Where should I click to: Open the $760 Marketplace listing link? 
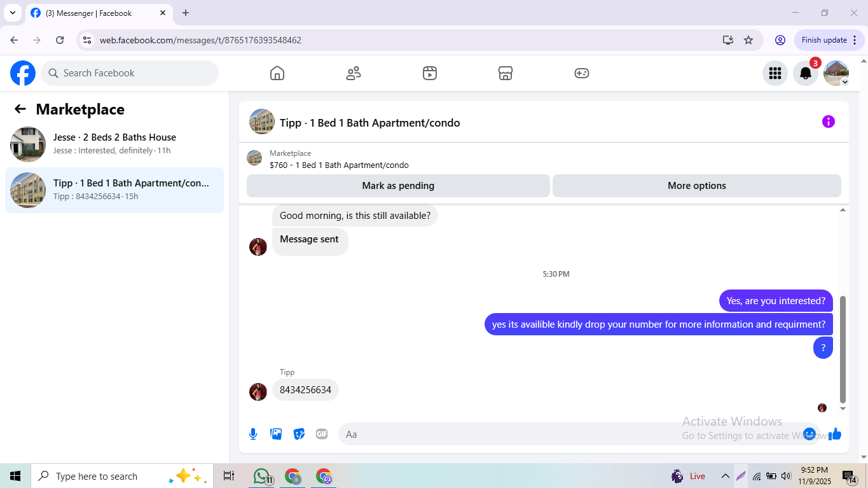[339, 165]
